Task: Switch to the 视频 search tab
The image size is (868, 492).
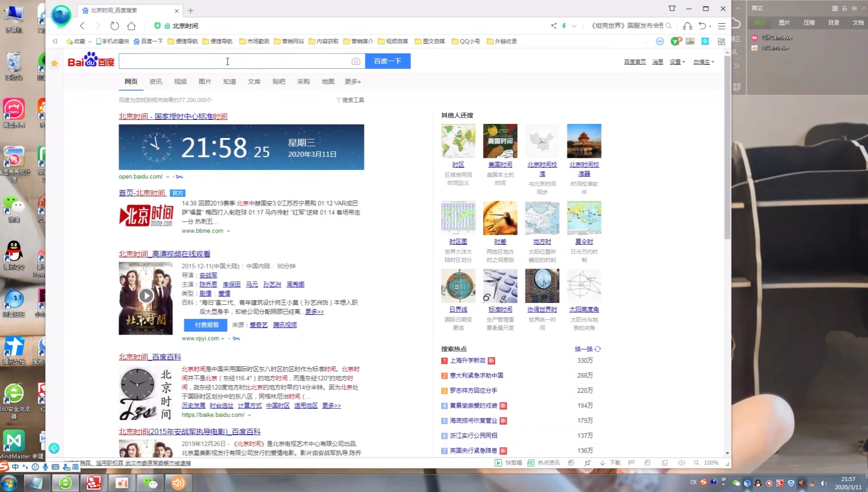Action: pos(180,81)
